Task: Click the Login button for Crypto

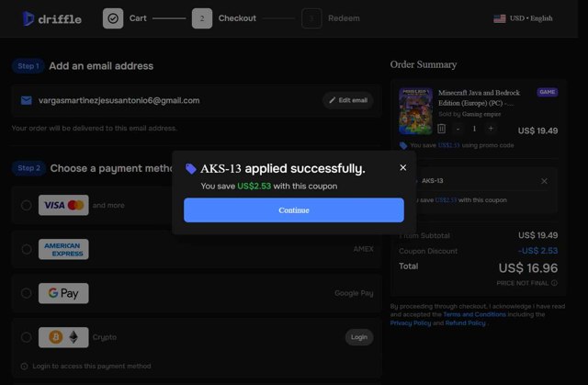Action: click(359, 337)
